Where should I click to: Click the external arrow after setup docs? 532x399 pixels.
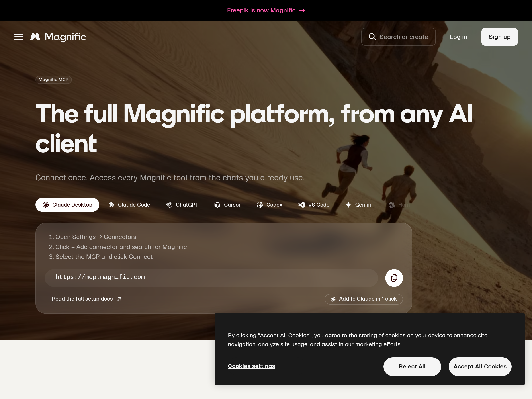click(119, 299)
